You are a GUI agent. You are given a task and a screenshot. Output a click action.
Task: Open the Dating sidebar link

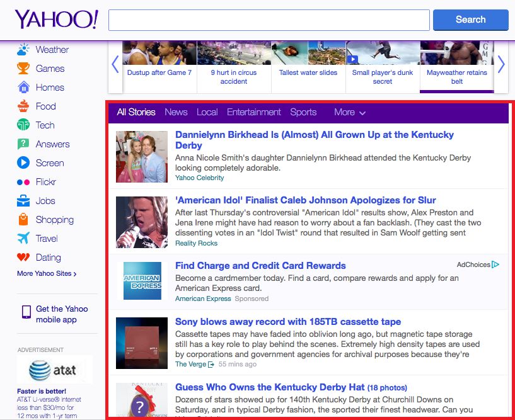coord(49,258)
